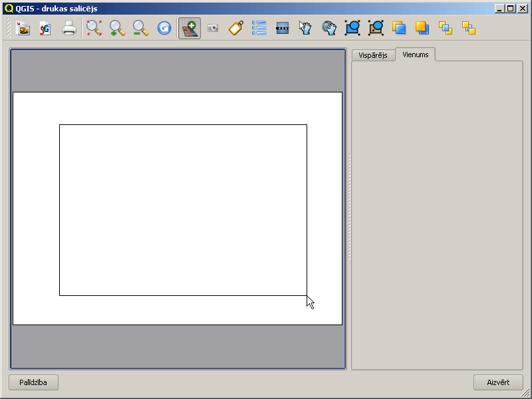Viewport: 532px width, 399px height.
Task: Click the Print icon
Action: 69,28
